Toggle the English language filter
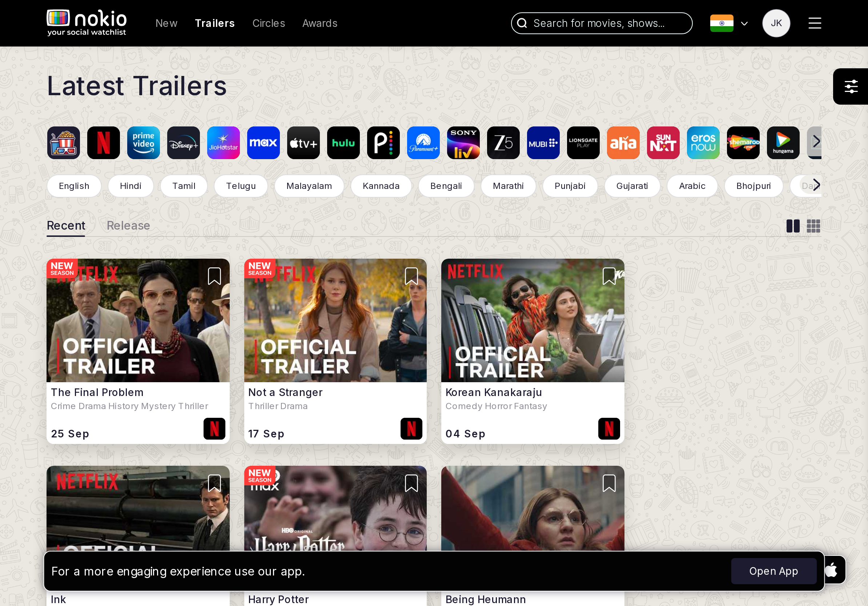This screenshot has width=868, height=606. pyautogui.click(x=74, y=186)
